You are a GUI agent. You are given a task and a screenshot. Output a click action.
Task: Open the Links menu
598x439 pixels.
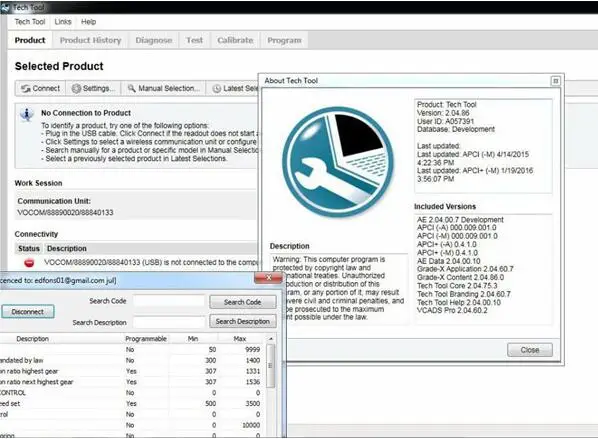[x=63, y=22]
